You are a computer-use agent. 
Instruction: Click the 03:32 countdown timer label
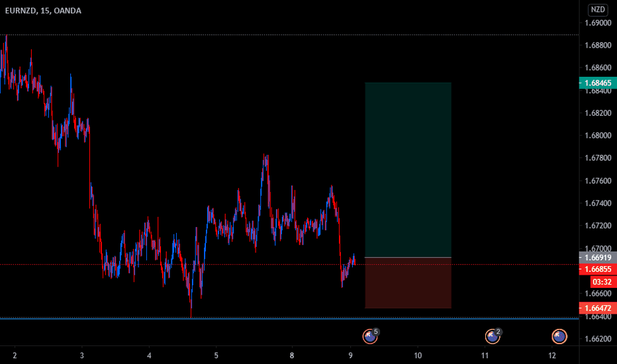point(602,282)
